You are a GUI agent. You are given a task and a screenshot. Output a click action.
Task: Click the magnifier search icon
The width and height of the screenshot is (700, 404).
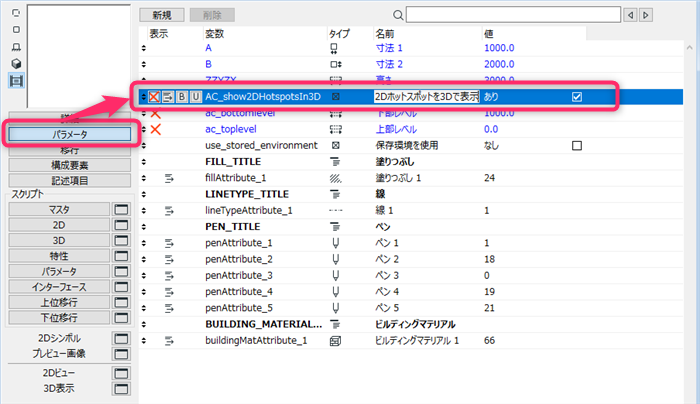click(398, 15)
